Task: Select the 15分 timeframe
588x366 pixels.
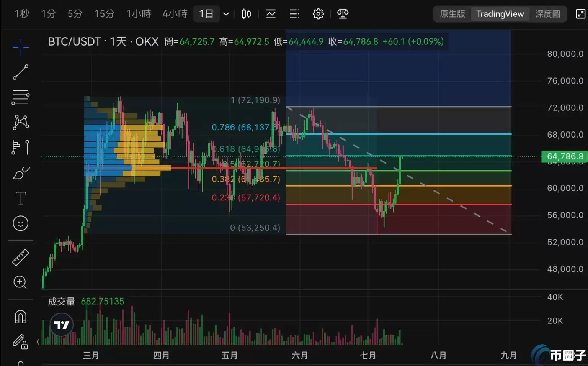Action: pyautogui.click(x=104, y=14)
